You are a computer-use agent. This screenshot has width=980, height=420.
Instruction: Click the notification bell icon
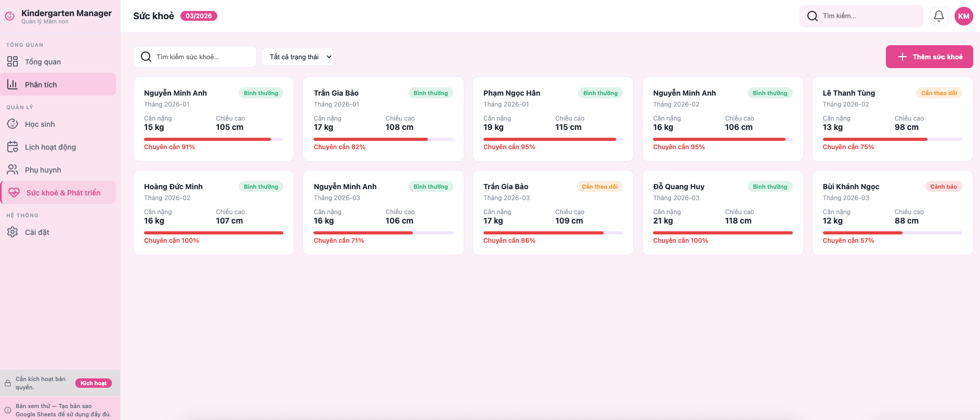938,16
